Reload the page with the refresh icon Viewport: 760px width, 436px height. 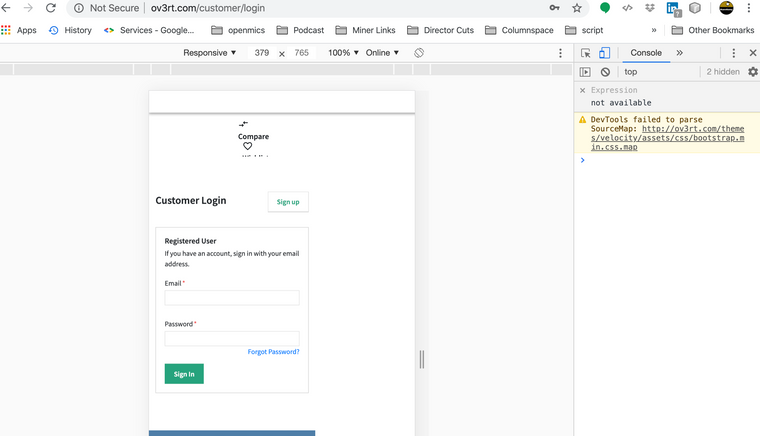[51, 8]
